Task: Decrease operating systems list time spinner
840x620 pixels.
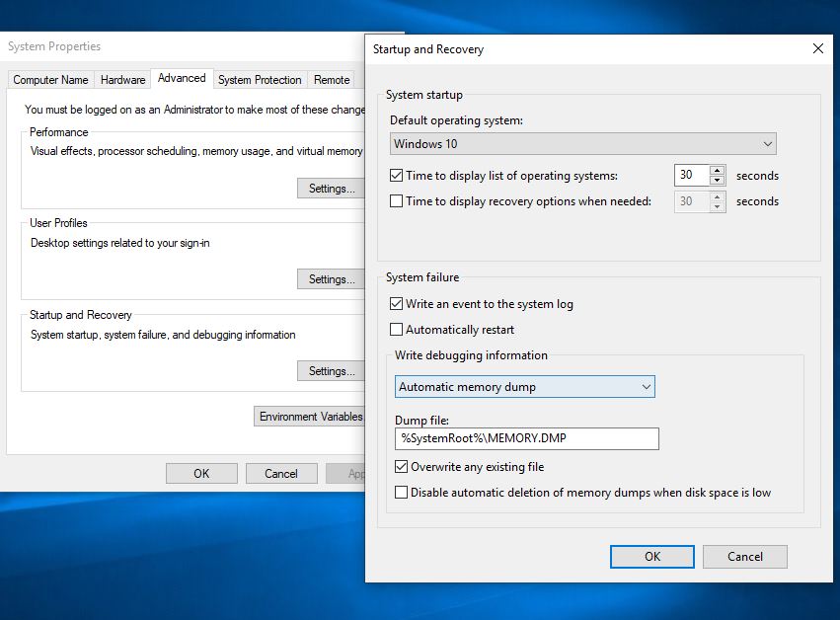Action: click(718, 182)
